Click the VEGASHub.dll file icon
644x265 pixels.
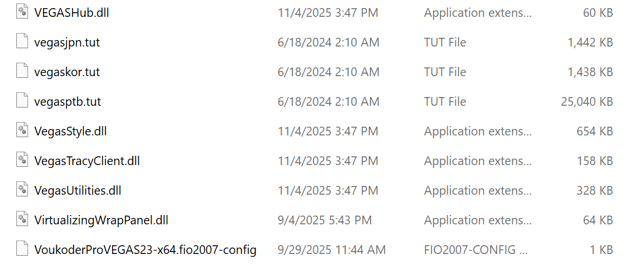(x=22, y=12)
